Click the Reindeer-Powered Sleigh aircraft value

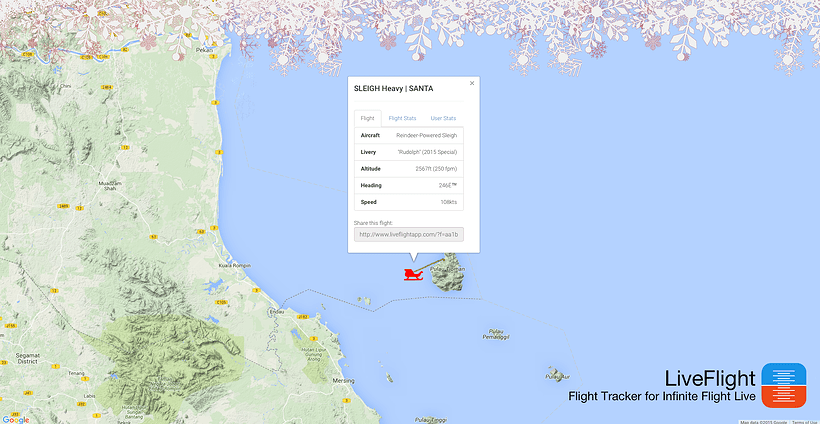426,135
